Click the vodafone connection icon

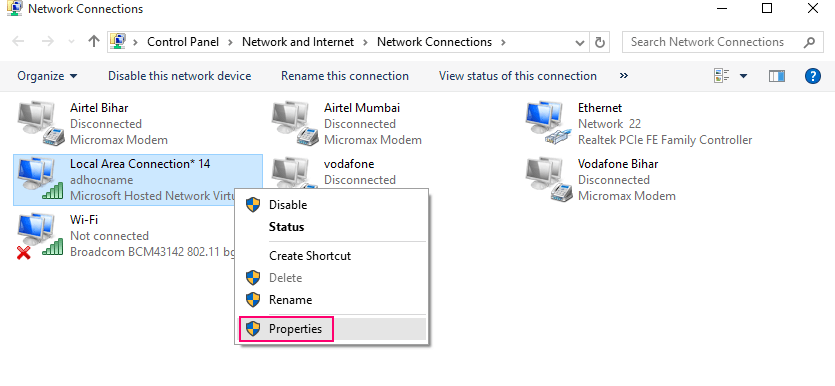point(294,174)
